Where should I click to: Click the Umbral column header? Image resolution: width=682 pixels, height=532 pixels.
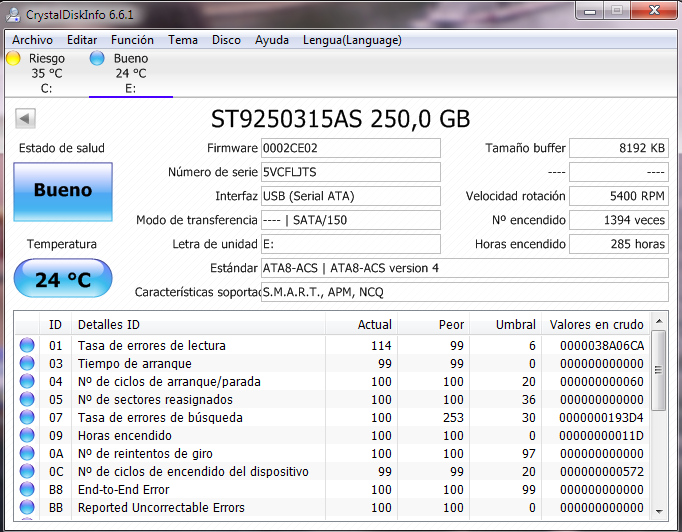click(x=505, y=325)
